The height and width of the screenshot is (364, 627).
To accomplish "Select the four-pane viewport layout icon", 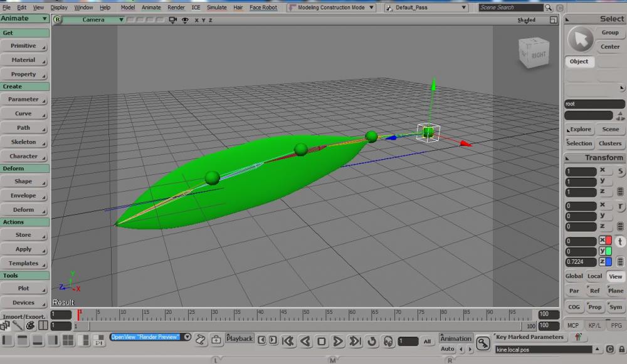I will click(68, 340).
